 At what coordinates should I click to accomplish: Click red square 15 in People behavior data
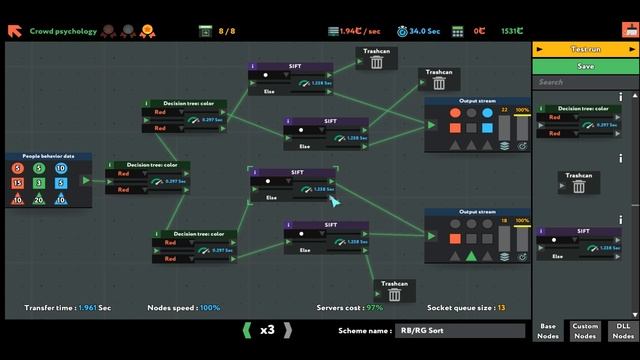click(18, 183)
